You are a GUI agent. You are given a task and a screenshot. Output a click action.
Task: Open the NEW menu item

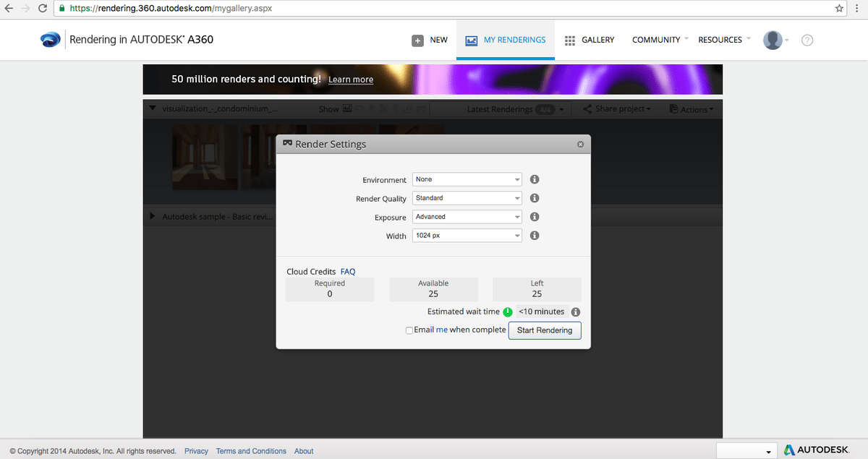tap(430, 40)
